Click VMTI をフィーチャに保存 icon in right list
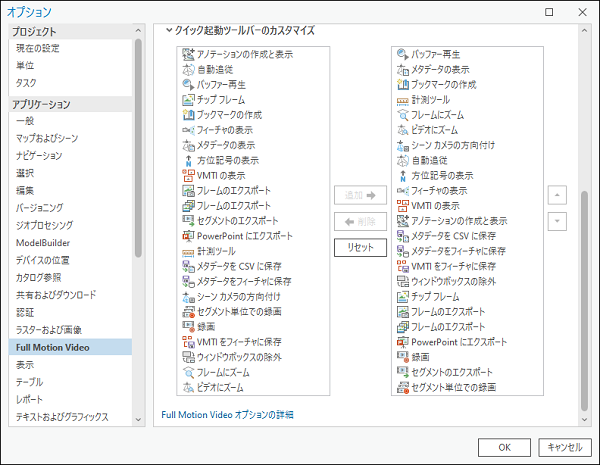 pyautogui.click(x=403, y=266)
